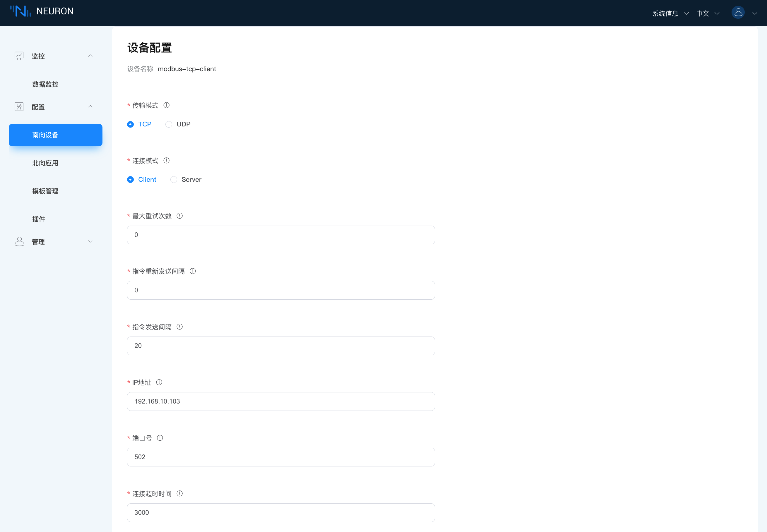Click the info icon beside IP地址
Image resolution: width=767 pixels, height=532 pixels.
click(x=159, y=382)
